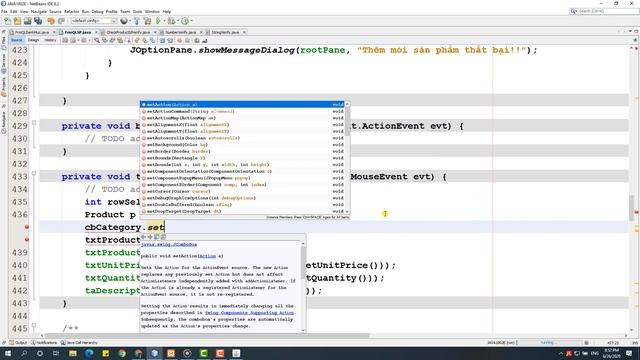The height and width of the screenshot is (360, 640).
Task: Click the Stop Macro Recording icon
Action: click(x=187, y=40)
